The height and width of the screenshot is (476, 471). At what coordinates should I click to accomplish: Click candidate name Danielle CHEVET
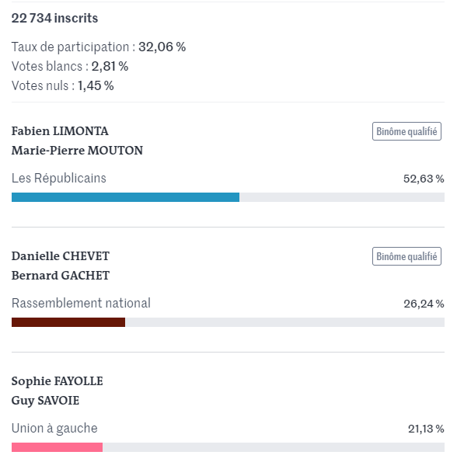(61, 256)
